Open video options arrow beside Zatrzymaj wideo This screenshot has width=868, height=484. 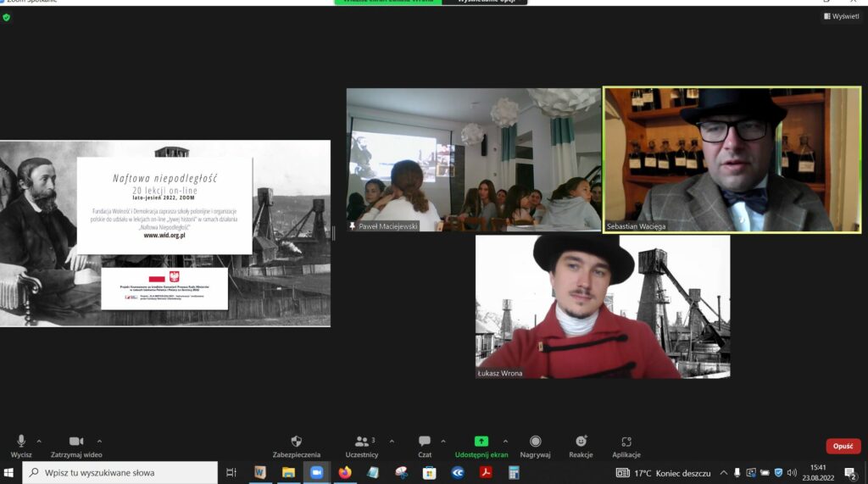99,441
